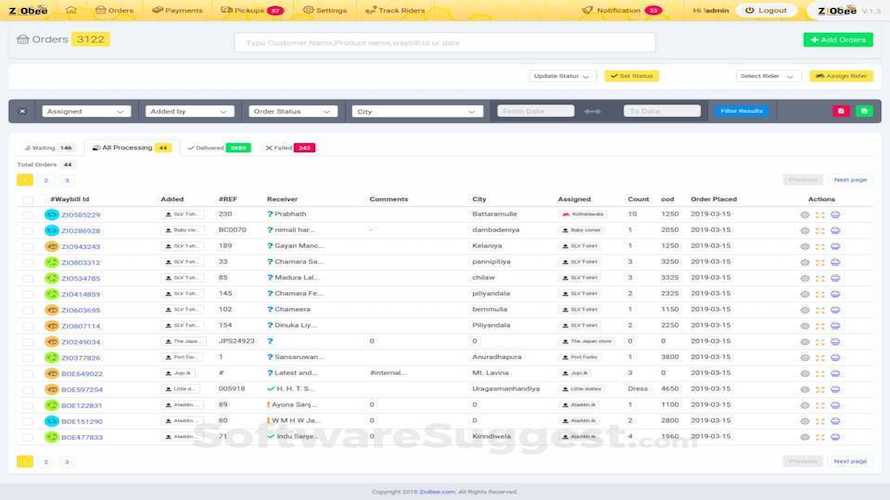Toggle select-all checkbox in table header
890x500 pixels.
click(x=27, y=200)
